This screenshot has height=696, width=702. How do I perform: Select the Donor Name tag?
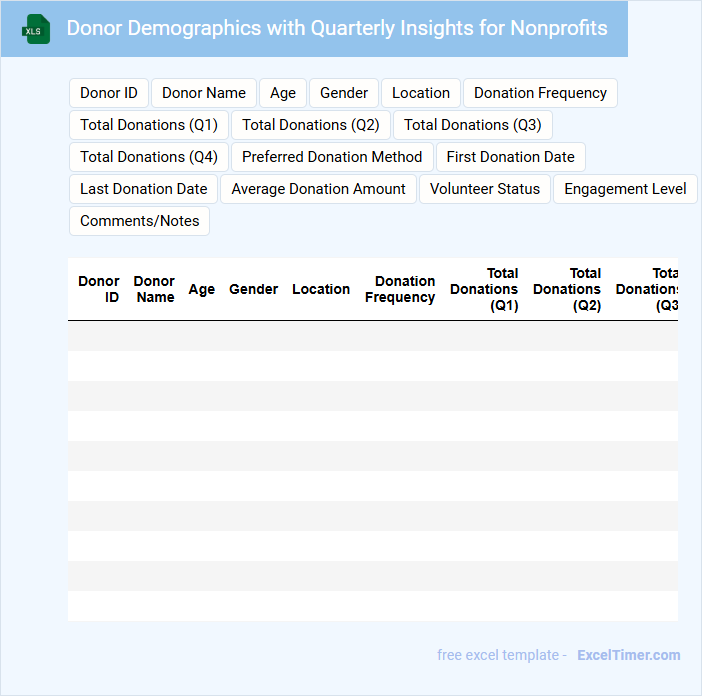pos(204,93)
